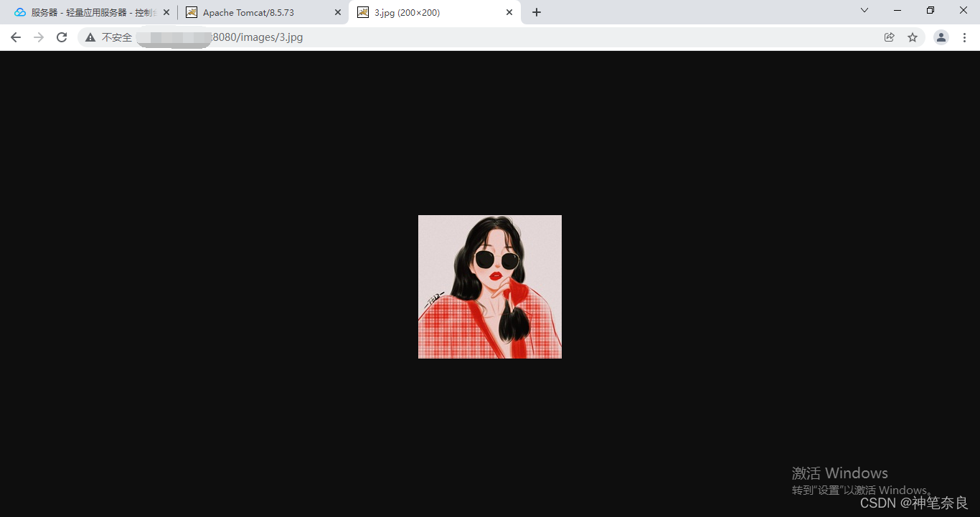Click the 3.jpg tab favicon

363,12
